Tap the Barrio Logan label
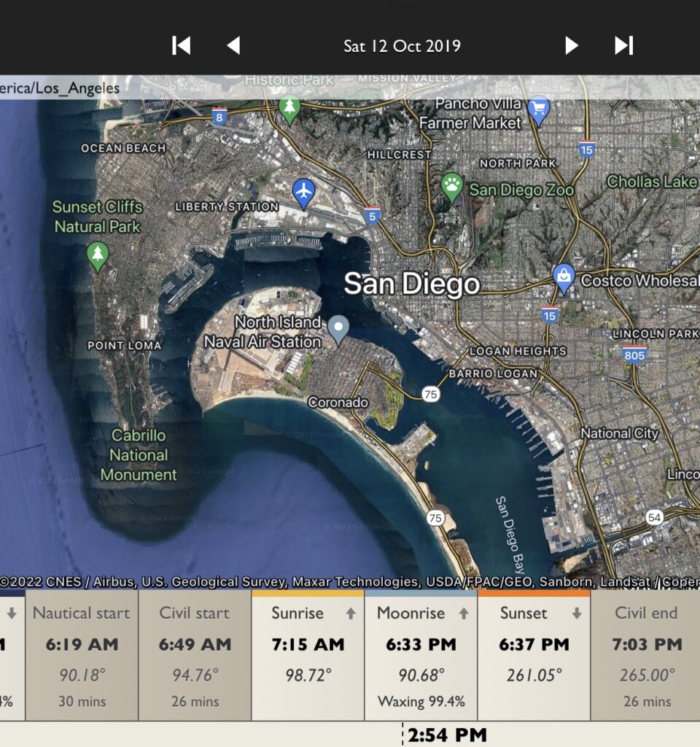Viewport: 700px width, 747px height. pos(494,373)
